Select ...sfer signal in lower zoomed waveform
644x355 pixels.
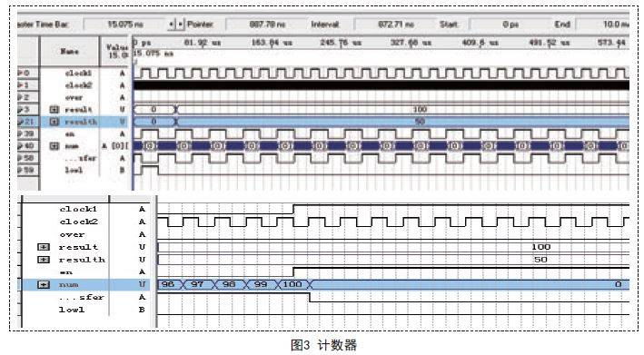pyautogui.click(x=82, y=297)
